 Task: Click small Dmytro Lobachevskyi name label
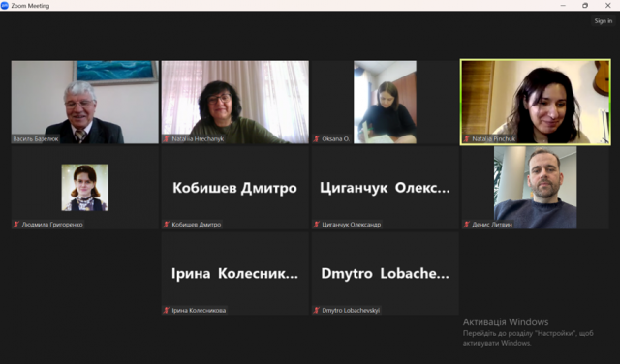coord(351,310)
